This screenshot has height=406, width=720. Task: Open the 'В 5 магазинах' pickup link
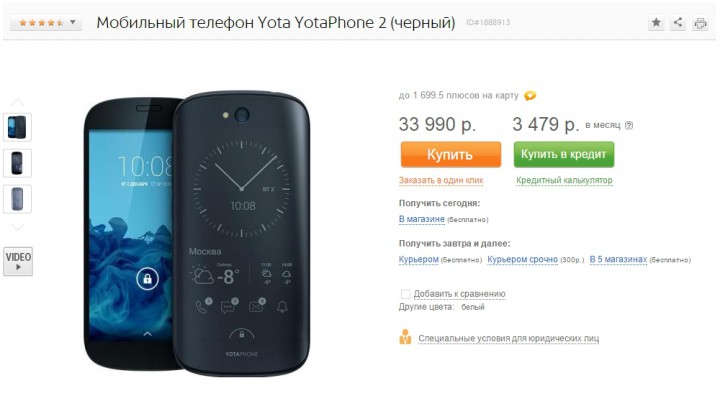(618, 259)
